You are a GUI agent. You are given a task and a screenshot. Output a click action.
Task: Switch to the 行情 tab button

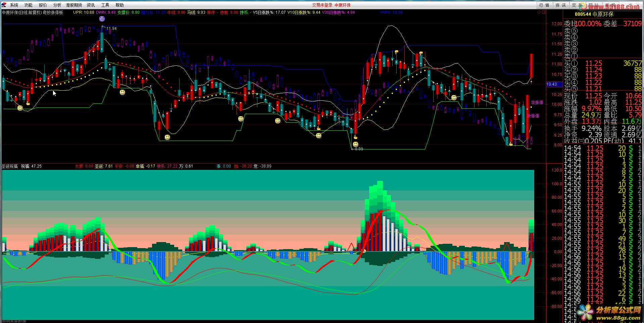[544, 5]
